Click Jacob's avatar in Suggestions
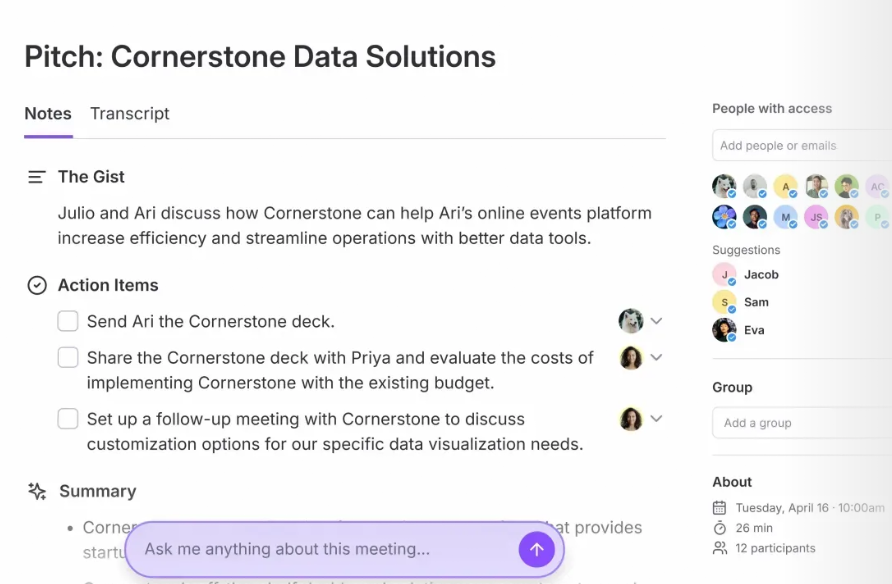892x584 pixels. pyautogui.click(x=723, y=273)
